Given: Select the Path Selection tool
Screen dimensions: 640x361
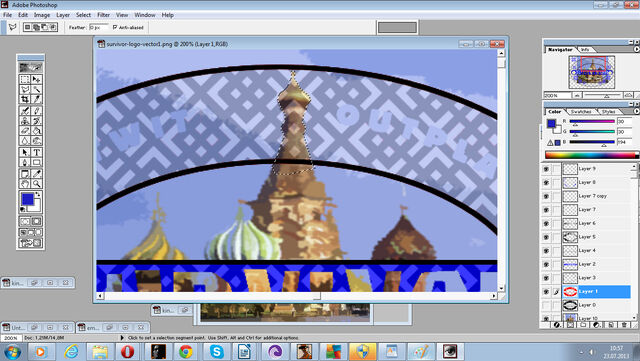Looking at the screenshot, I should coord(25,152).
